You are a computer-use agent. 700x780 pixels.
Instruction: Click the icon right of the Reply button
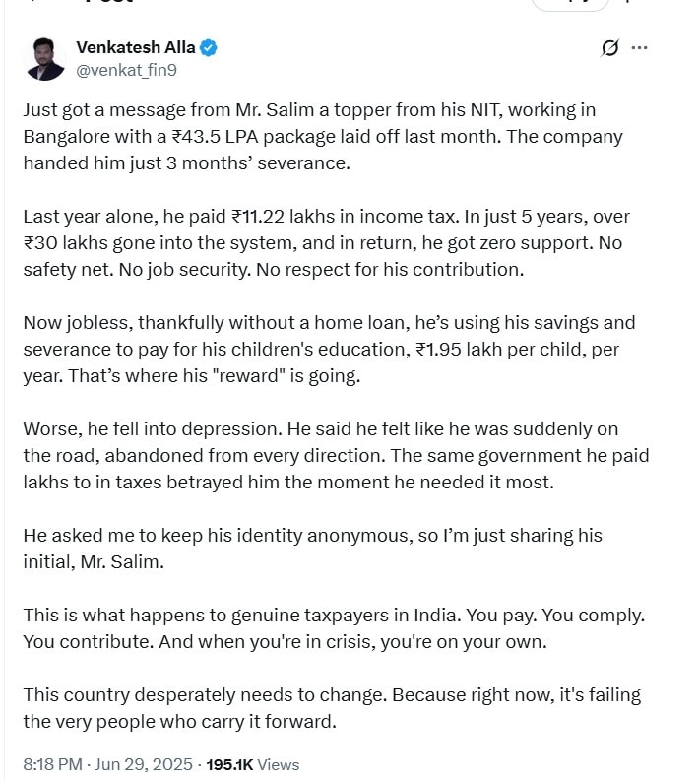click(x=628, y=2)
